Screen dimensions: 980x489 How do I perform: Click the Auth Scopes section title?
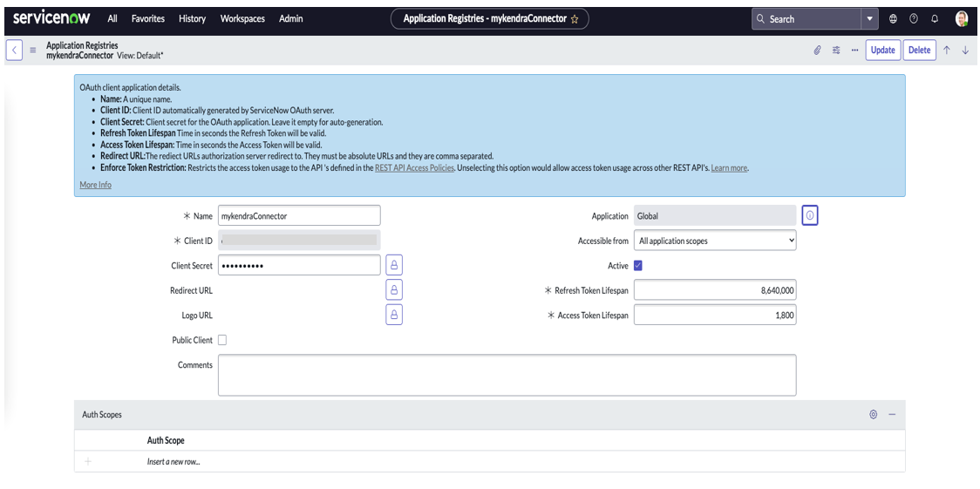[102, 414]
